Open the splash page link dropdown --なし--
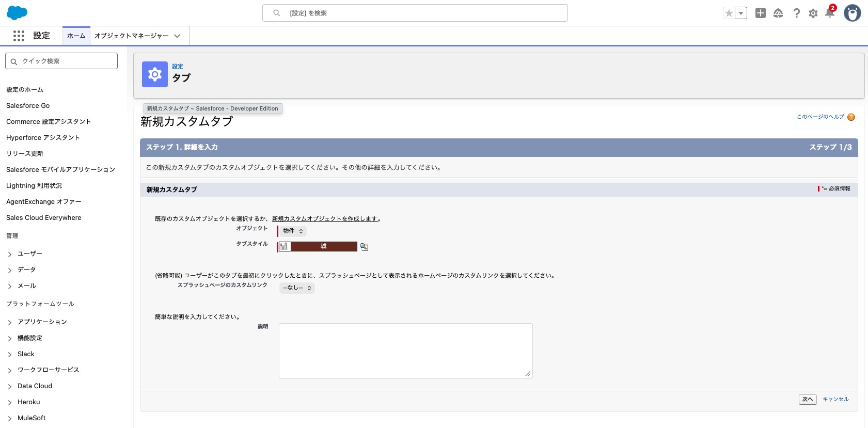 coord(297,288)
